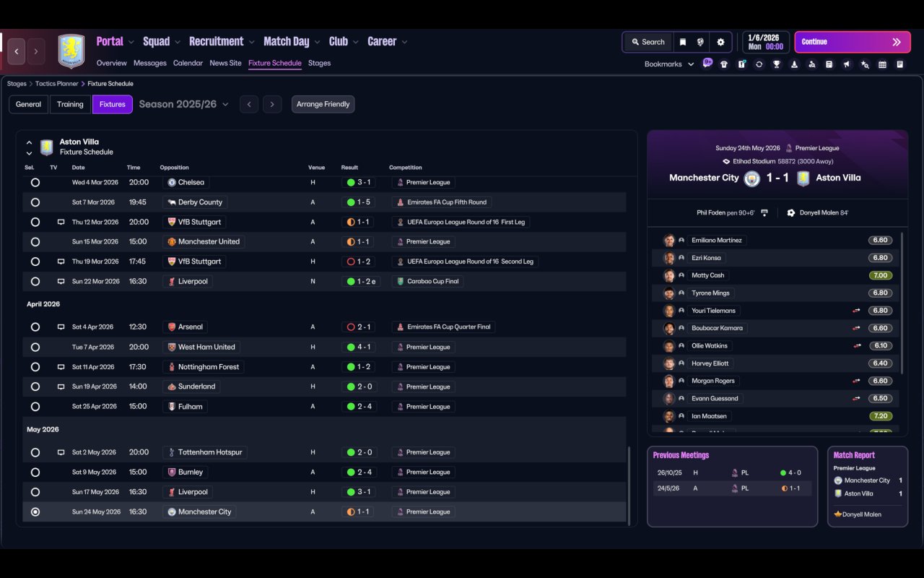Open the shirt kit bookmark icon
Screen dimensions: 924x578
point(724,64)
